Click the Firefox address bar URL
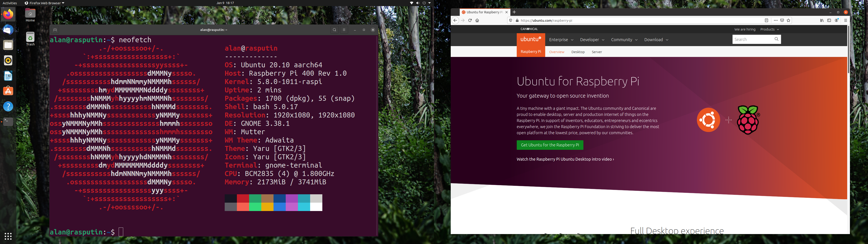868x244 pixels. coord(546,21)
